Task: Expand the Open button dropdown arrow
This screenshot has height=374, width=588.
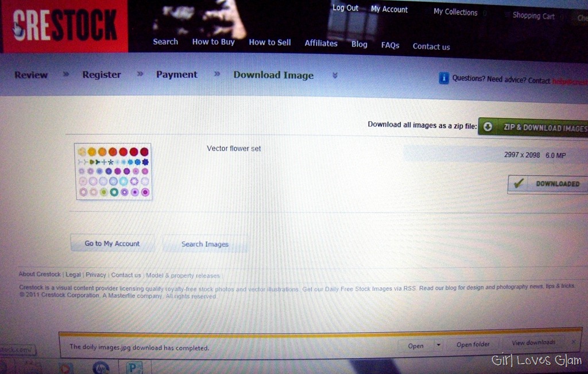Action: pyautogui.click(x=438, y=345)
